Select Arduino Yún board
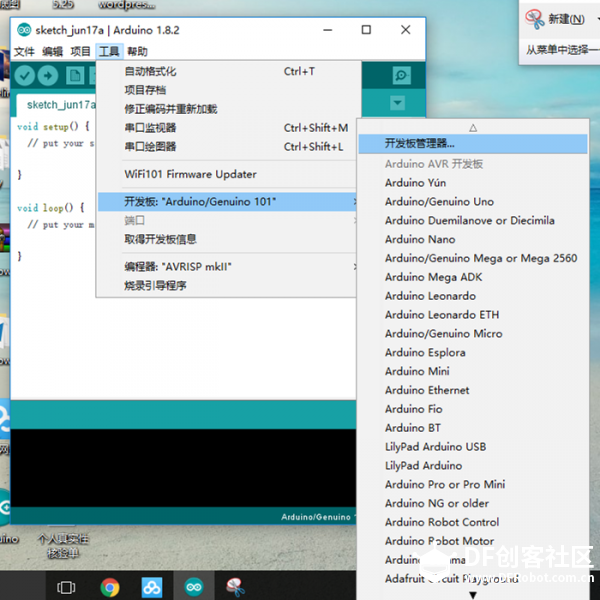Viewport: 600px width, 600px height. (473, 183)
